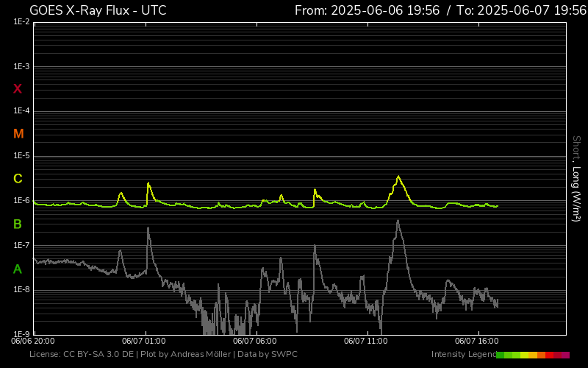Click the 06/07 06:00 time axis label
Image resolution: width=588 pixels, height=368 pixels.
pos(254,341)
